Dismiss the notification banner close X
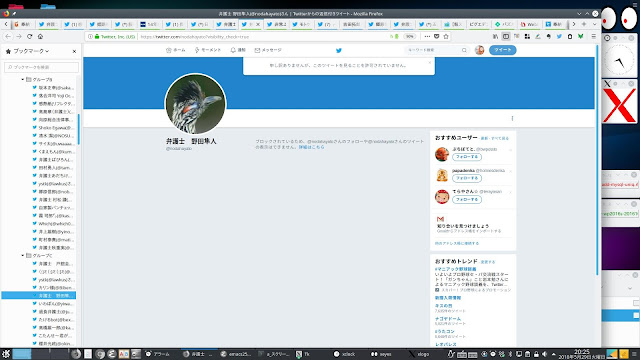The width and height of the screenshot is (640, 360). [x=429, y=62]
